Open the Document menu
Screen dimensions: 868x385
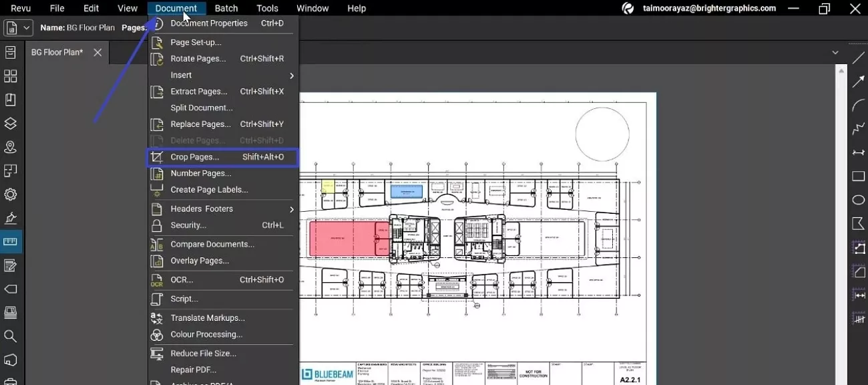(x=176, y=8)
